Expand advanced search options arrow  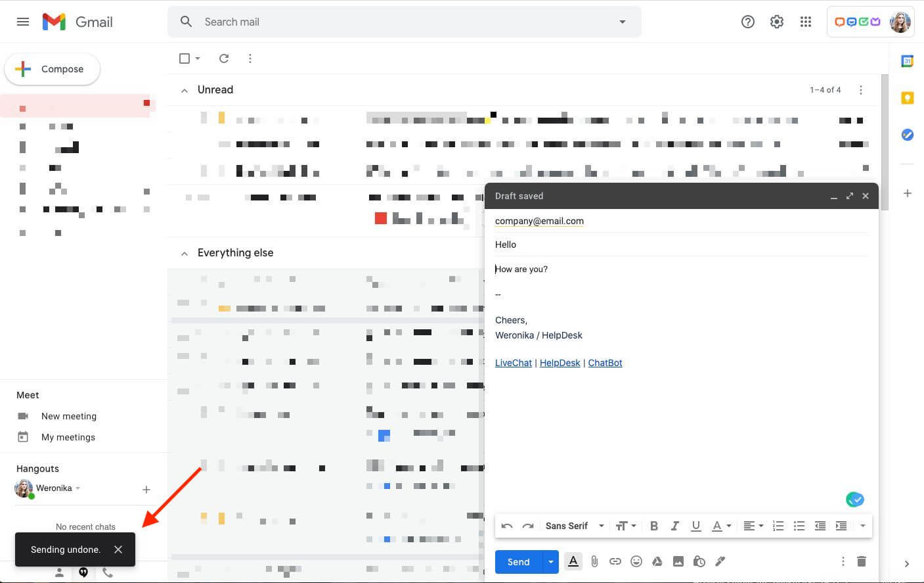click(x=621, y=22)
